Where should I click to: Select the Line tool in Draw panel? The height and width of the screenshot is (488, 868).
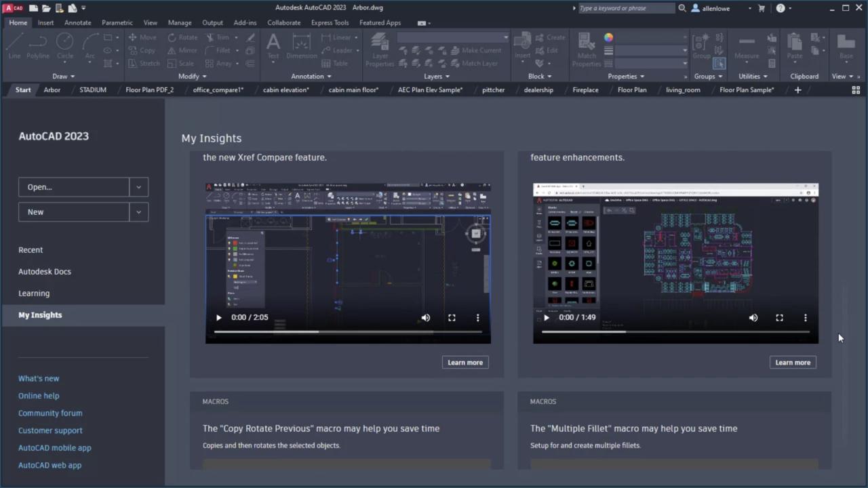point(14,46)
